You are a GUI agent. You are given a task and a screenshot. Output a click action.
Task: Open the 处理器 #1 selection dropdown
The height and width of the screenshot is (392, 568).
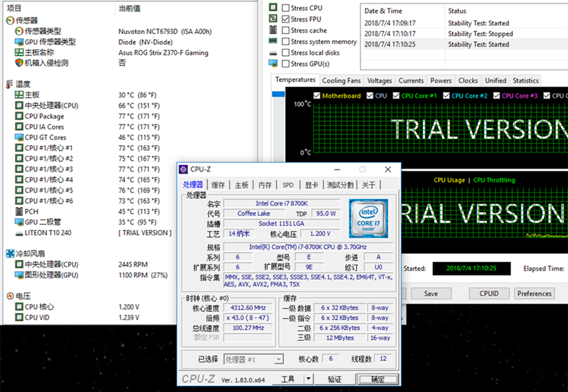pos(278,359)
